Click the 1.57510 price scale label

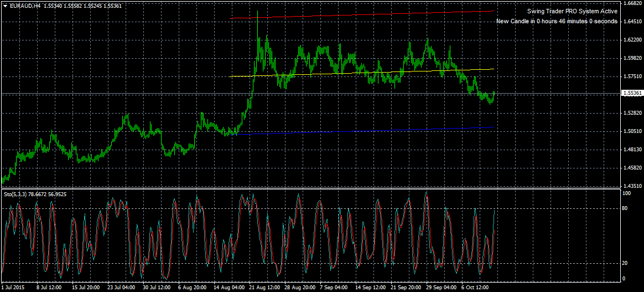(632, 76)
